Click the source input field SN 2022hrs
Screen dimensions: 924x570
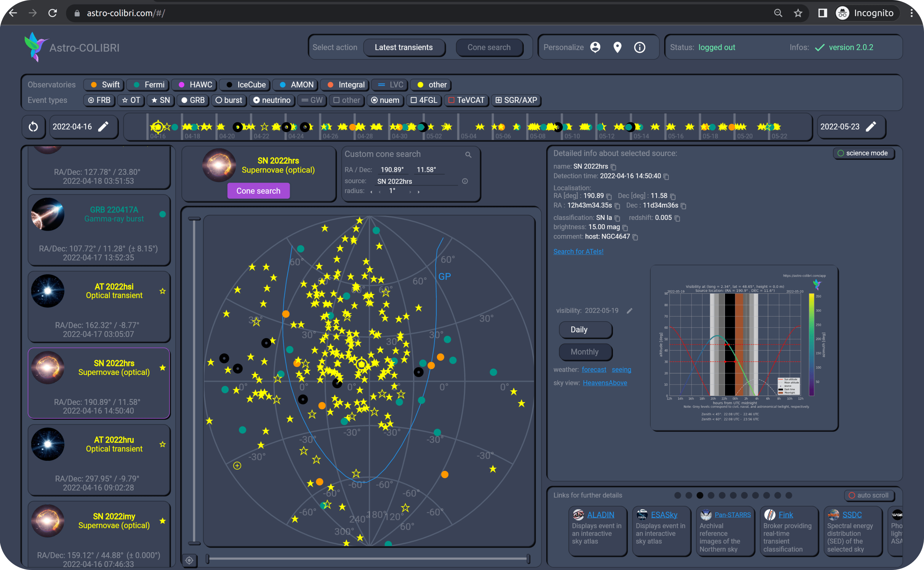click(x=417, y=181)
